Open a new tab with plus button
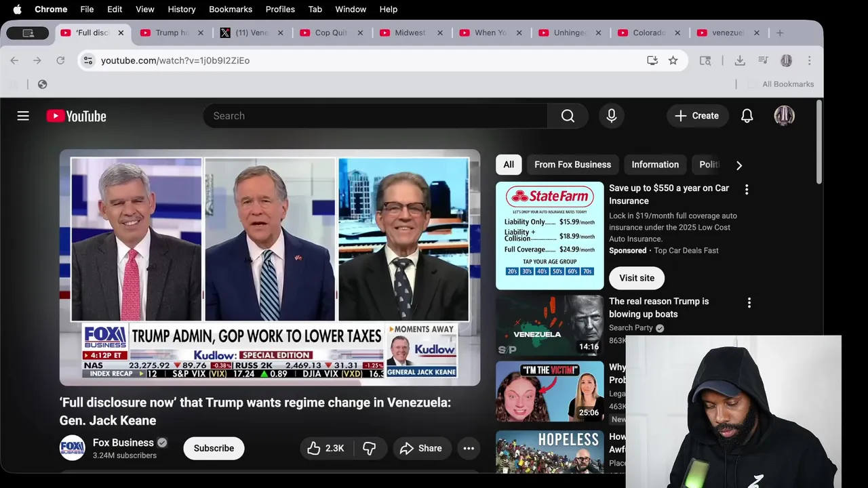868x488 pixels. (x=780, y=33)
